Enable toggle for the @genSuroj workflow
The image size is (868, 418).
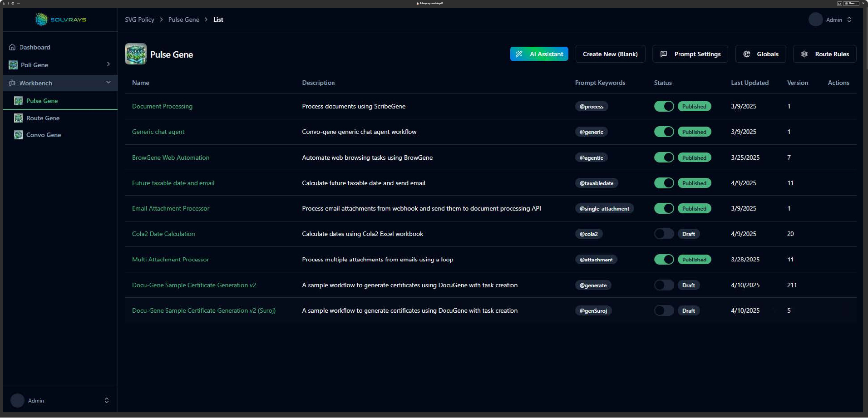tap(664, 310)
